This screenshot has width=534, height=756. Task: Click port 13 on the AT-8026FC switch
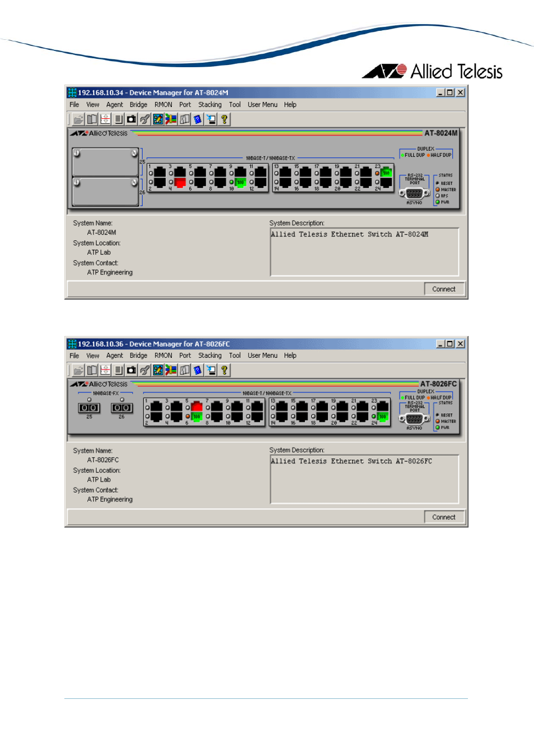click(282, 407)
